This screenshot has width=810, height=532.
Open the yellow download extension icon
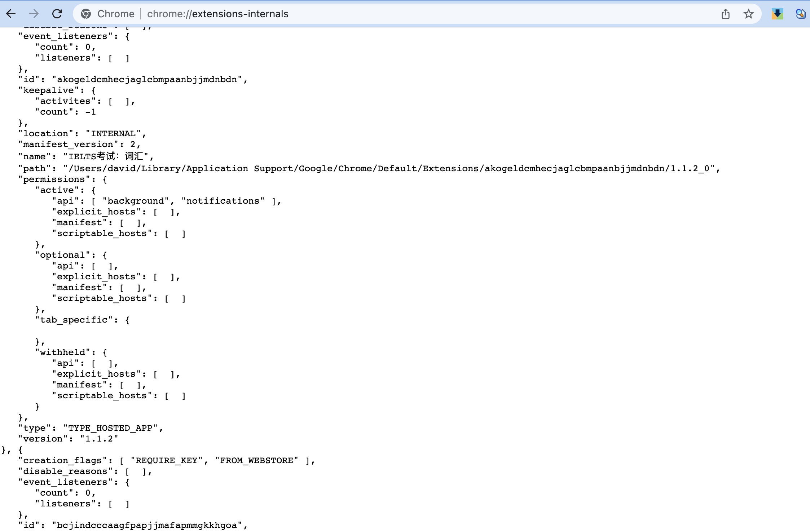777,14
